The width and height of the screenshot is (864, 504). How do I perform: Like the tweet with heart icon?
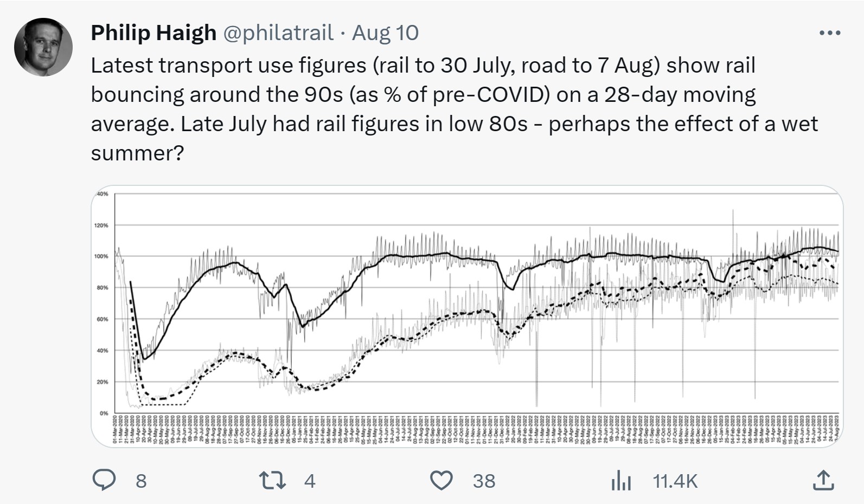441,480
